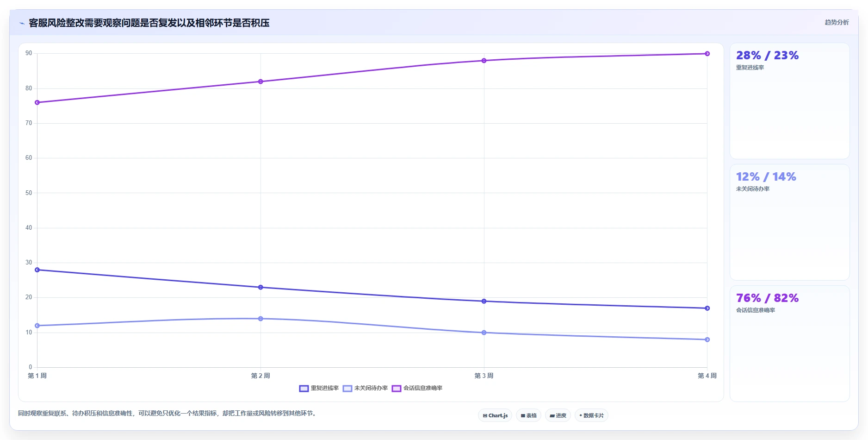Toggle 未关闭待办率 legend item
The image size is (868, 440).
pyautogui.click(x=366, y=388)
